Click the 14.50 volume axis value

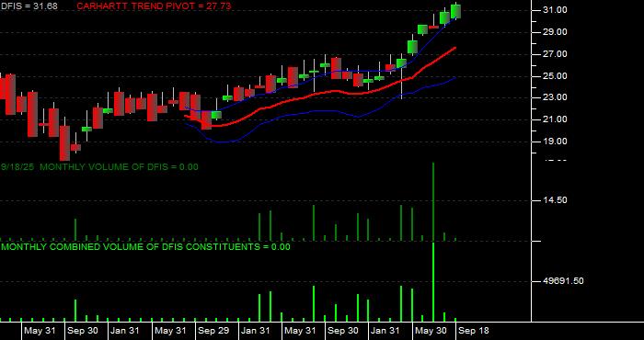coord(556,200)
